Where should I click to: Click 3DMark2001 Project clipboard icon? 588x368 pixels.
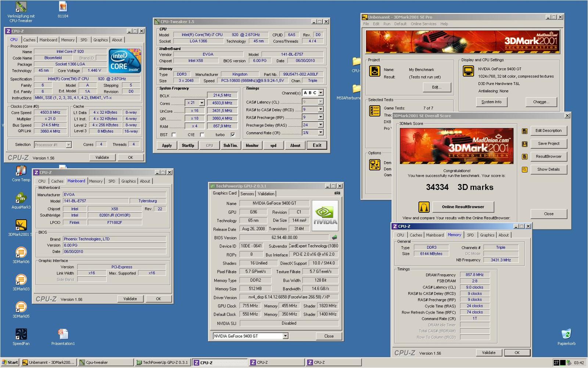click(374, 71)
